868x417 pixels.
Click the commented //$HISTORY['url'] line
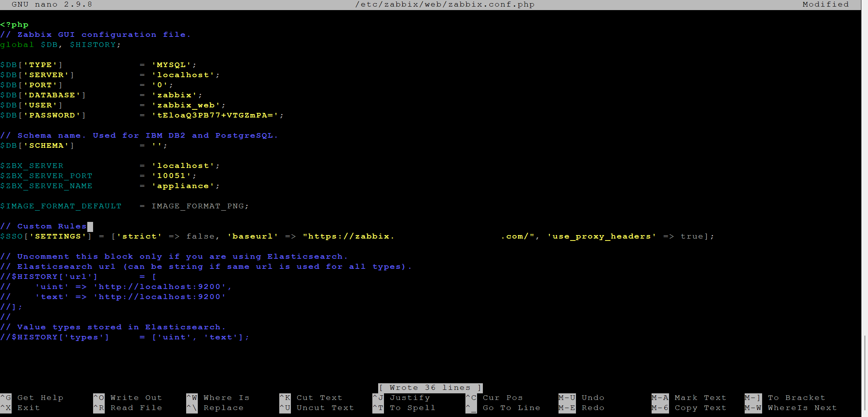point(78,277)
